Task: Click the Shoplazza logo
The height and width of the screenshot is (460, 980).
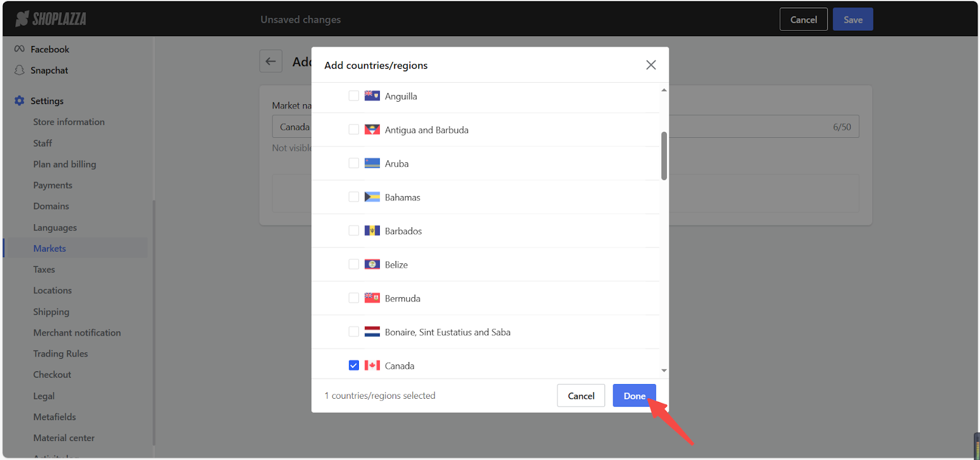Action: tap(51, 19)
